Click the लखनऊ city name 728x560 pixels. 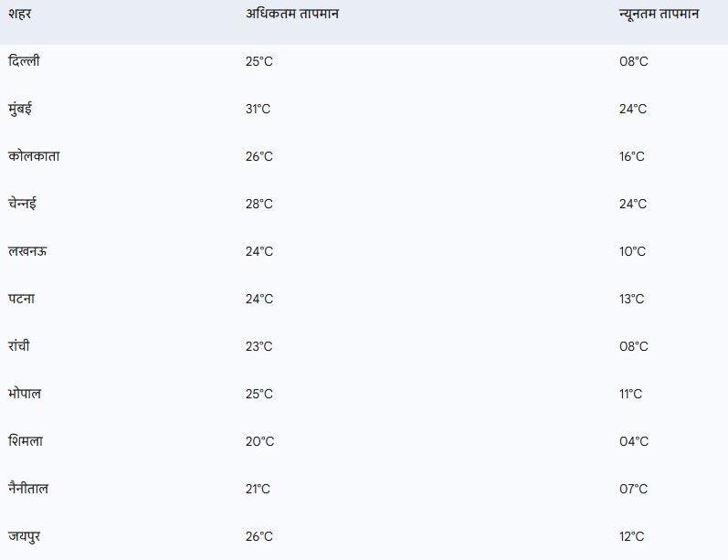click(x=27, y=251)
